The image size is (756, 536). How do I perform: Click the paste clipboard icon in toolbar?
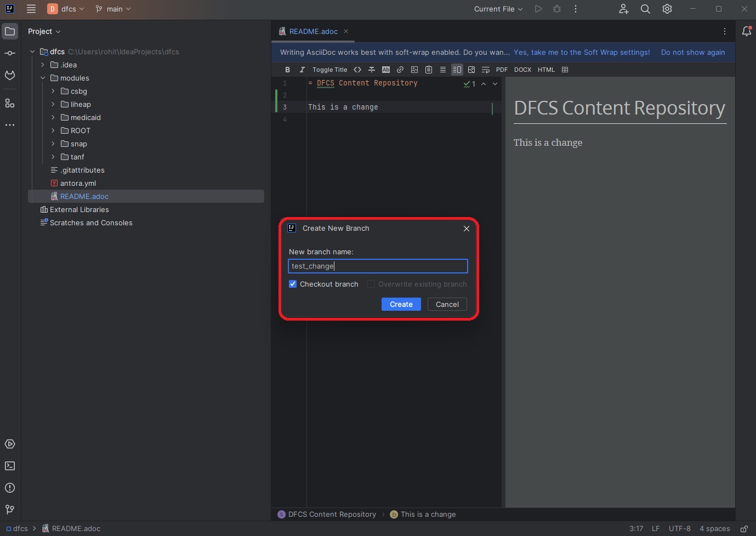coord(429,70)
